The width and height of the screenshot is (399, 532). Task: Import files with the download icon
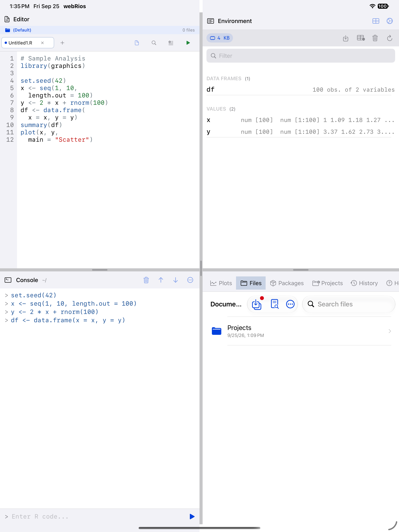tap(257, 304)
